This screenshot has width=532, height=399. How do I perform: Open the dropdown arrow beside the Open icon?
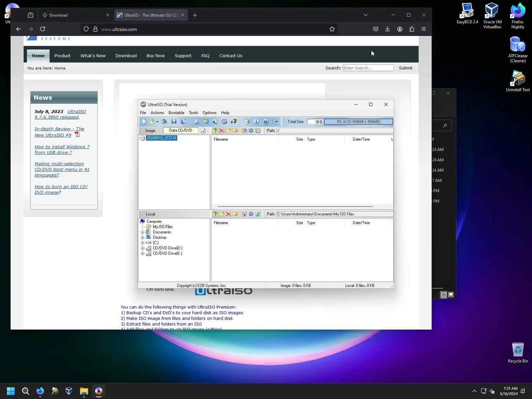(157, 122)
